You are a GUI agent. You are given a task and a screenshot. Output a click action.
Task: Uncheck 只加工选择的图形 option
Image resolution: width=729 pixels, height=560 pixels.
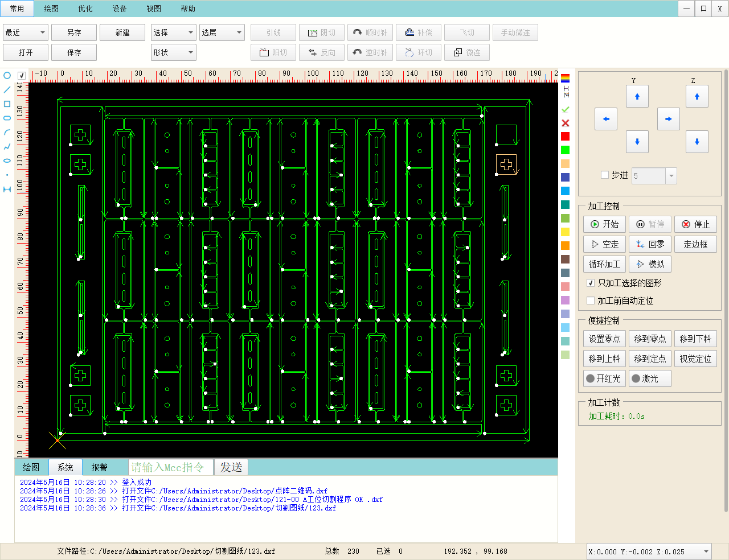(x=591, y=283)
